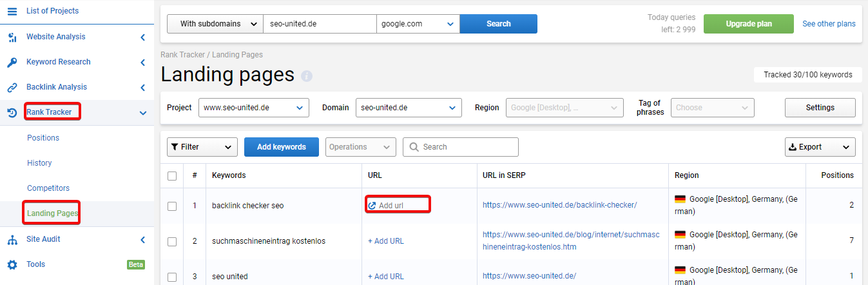Click the seo-united.de domain input field
This screenshot has height=285, width=868.
click(320, 24)
